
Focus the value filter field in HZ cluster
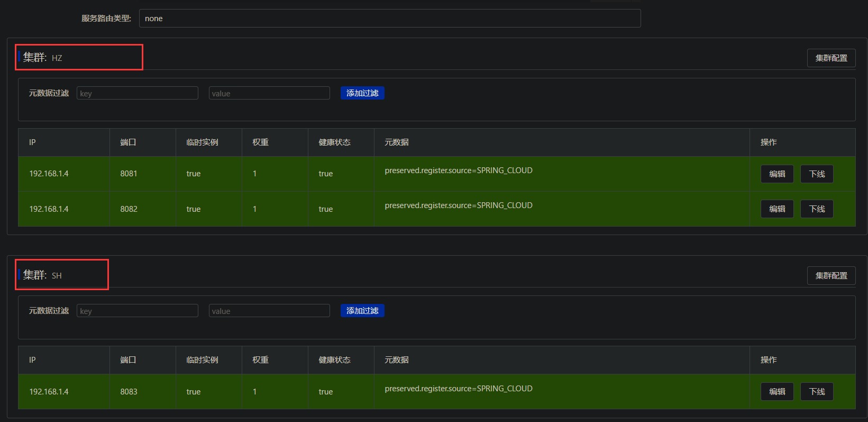(269, 94)
